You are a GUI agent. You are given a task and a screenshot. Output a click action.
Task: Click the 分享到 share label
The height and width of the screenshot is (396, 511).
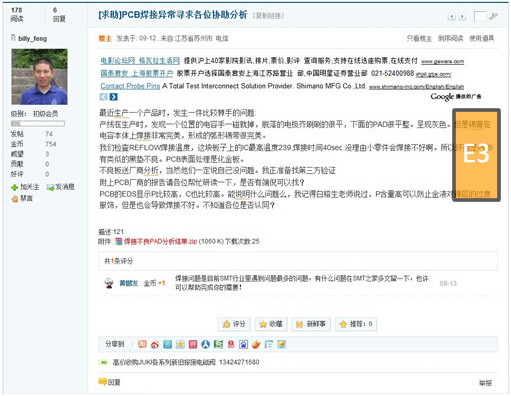click(115, 344)
